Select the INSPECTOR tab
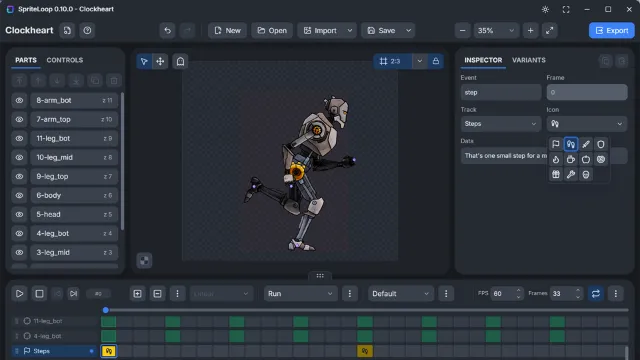Image resolution: width=640 pixels, height=360 pixels. click(483, 60)
